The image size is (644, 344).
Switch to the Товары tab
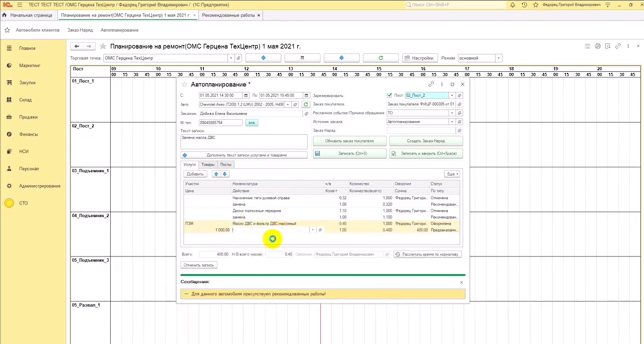(x=208, y=164)
